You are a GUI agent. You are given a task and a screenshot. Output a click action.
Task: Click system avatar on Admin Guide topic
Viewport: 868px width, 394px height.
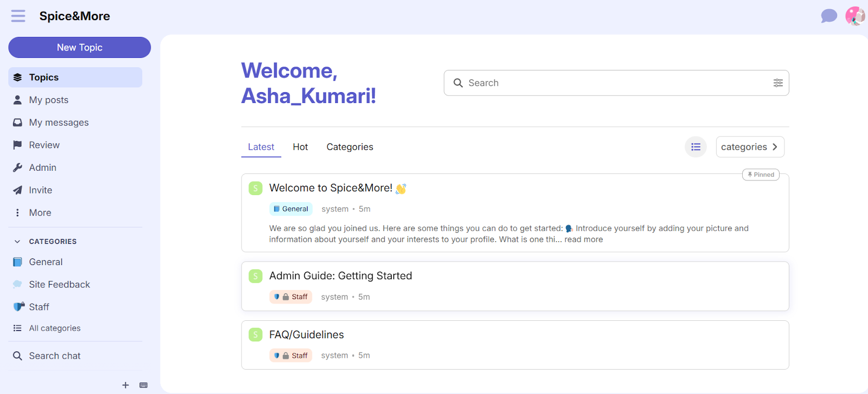tap(256, 276)
